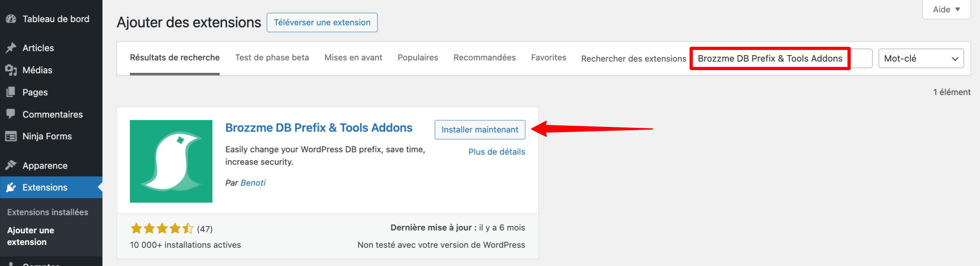Select the Ninja Forms icon
The image size is (980, 266).
pyautogui.click(x=11, y=136)
